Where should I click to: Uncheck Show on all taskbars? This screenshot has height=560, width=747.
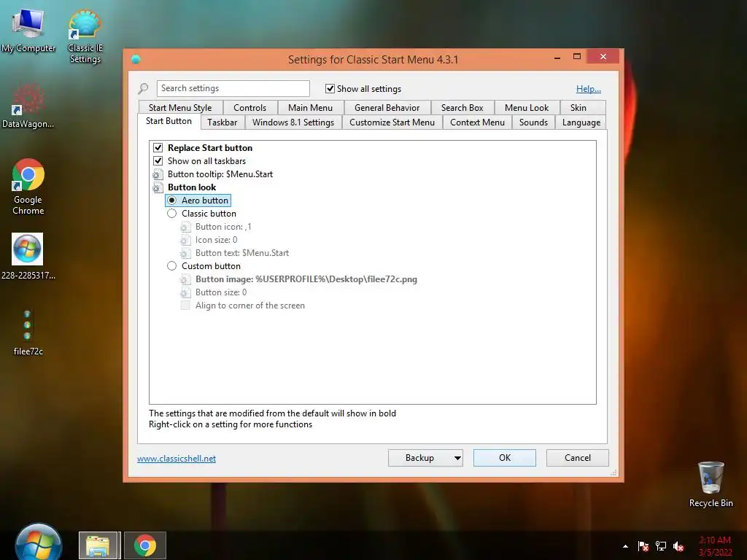158,161
